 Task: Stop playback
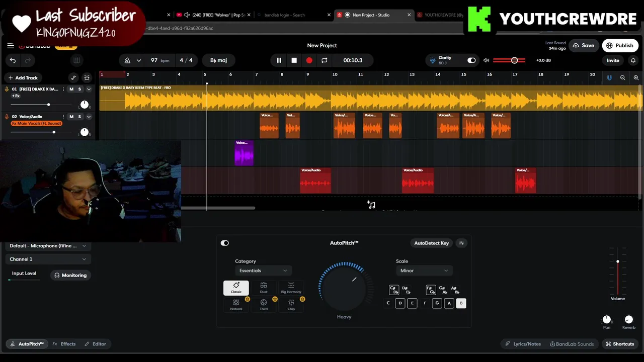pos(294,60)
